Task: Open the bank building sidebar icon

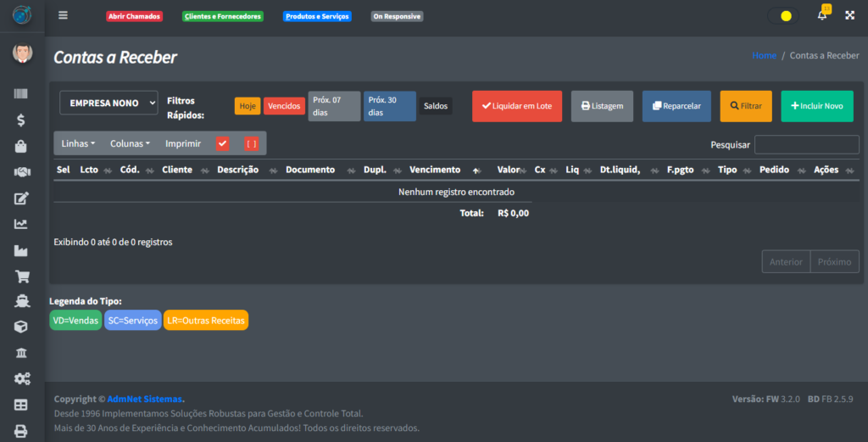Action: (21, 353)
